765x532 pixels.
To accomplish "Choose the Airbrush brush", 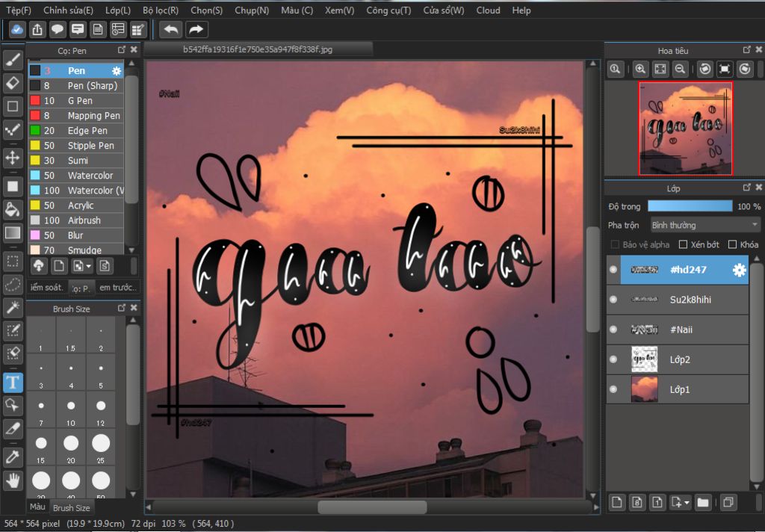I will 76,220.
